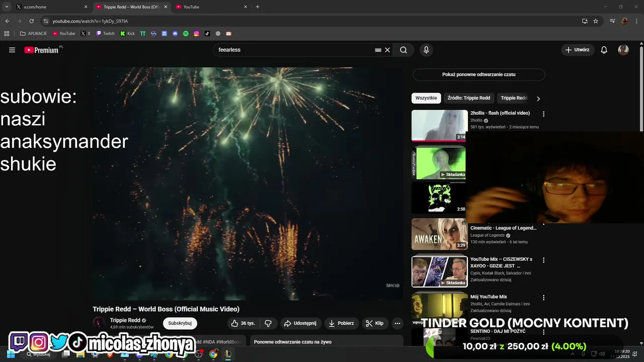Image resolution: width=644 pixels, height=362 pixels.
Task: Install app icon in address bar
Action: coord(585,21)
